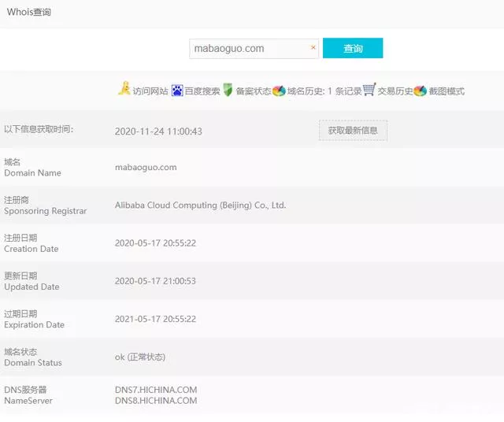This screenshot has height=422, width=504.
Task: Click the visit website icon
Action: [124, 89]
